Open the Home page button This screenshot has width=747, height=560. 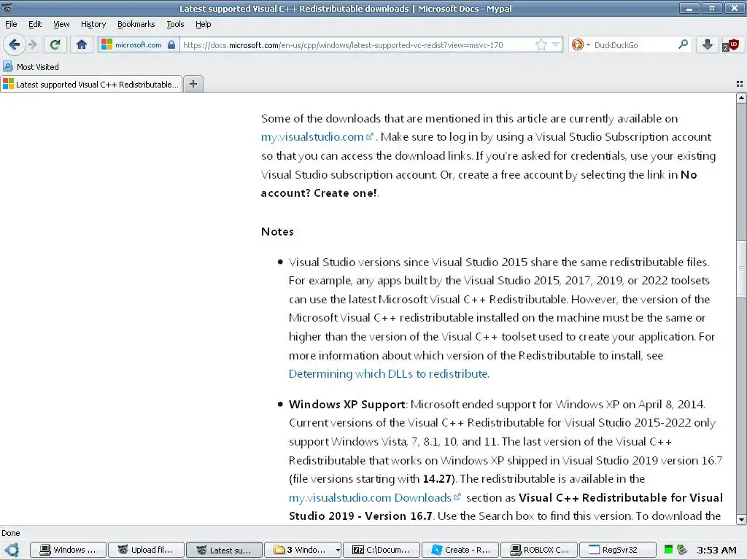82,44
